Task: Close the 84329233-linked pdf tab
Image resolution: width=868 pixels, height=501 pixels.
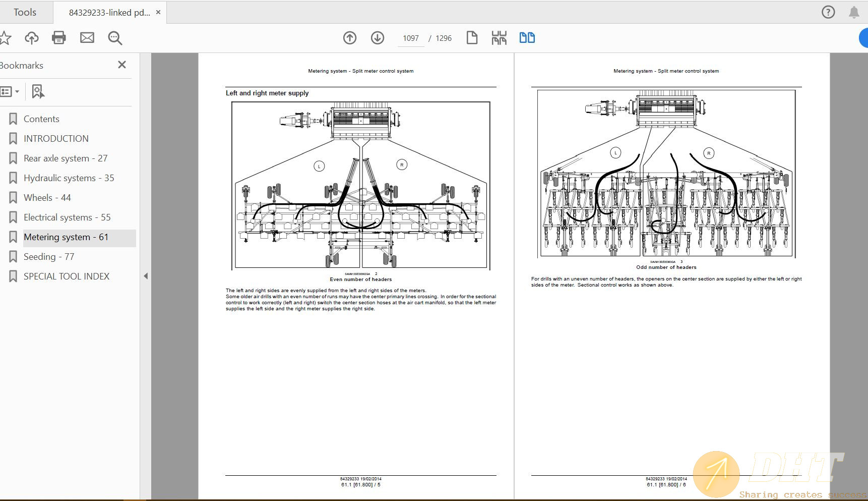Action: coord(158,12)
